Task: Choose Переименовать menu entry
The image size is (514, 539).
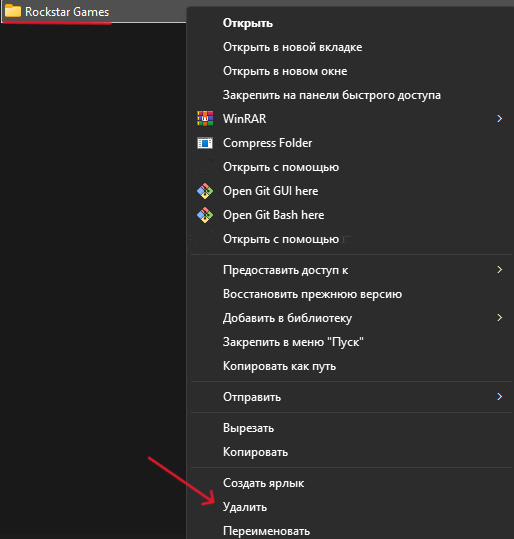Action: point(266,531)
